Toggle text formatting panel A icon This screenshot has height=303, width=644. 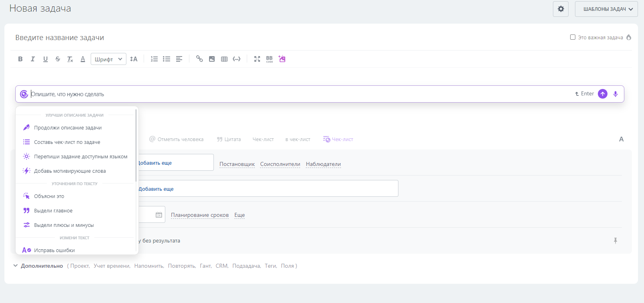621,139
